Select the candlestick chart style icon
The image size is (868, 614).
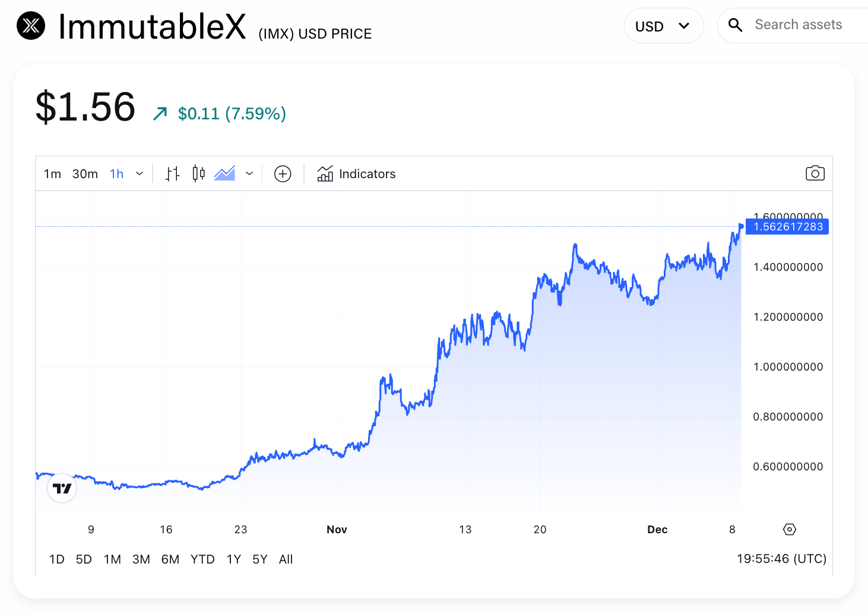(198, 173)
